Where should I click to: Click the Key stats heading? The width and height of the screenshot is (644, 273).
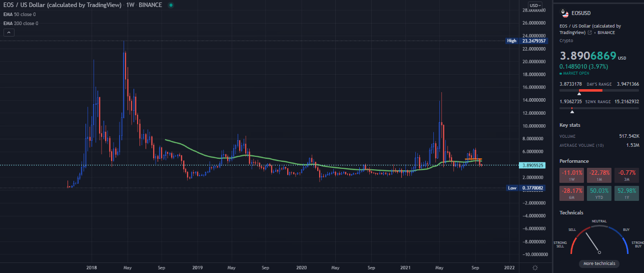570,125
